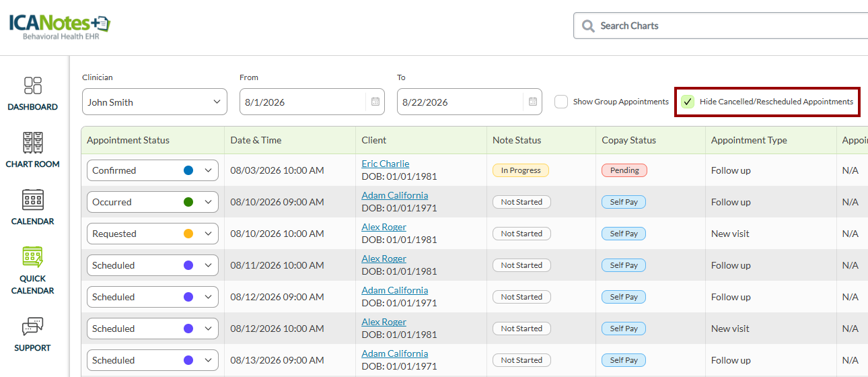Uncheck Hide Cancelled/Rescheduled Appointments

coord(687,102)
